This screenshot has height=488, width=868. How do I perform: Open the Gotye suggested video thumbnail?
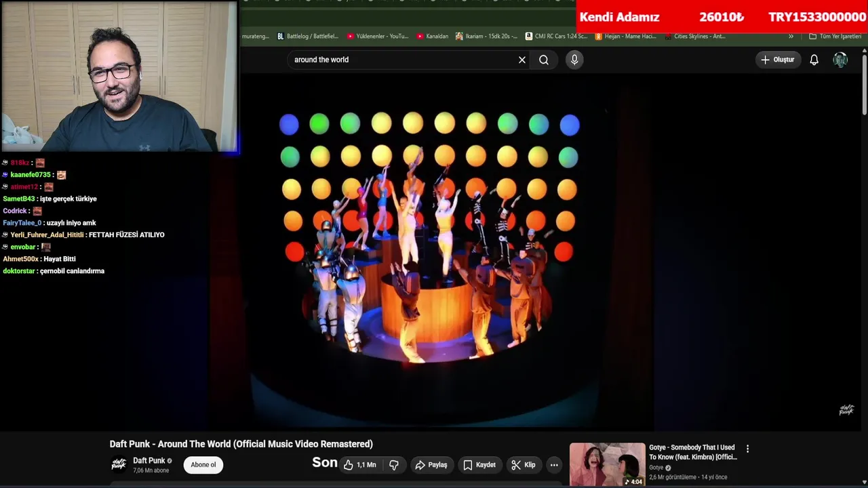[x=607, y=464]
